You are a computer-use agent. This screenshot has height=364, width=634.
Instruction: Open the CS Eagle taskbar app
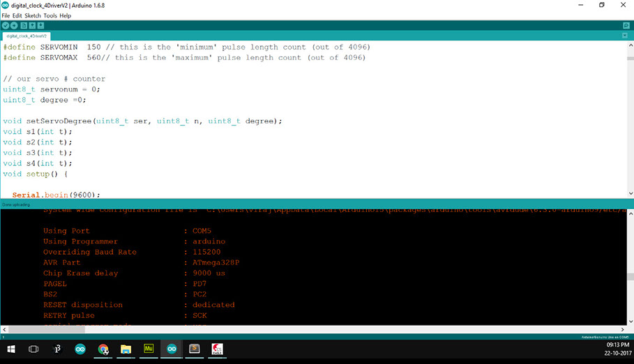pyautogui.click(x=217, y=349)
